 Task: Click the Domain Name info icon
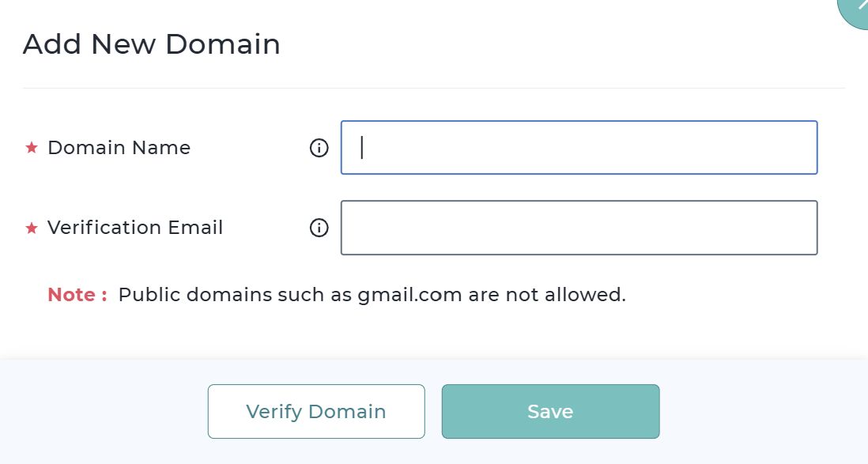[319, 148]
